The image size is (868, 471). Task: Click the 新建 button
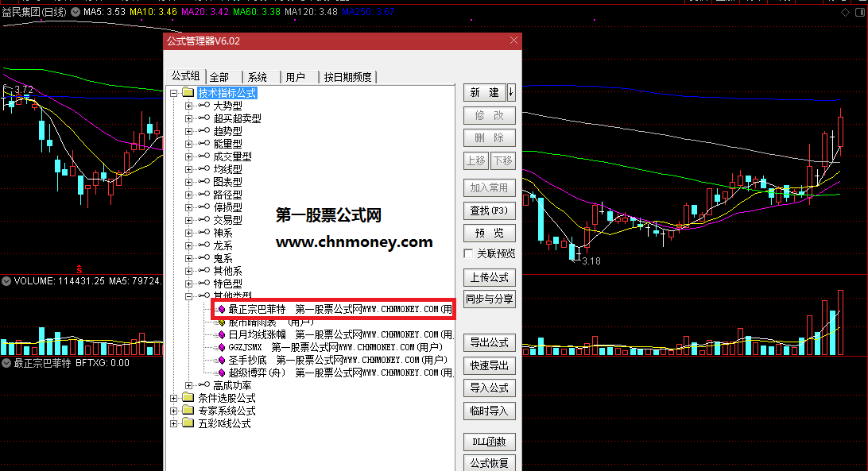click(484, 92)
